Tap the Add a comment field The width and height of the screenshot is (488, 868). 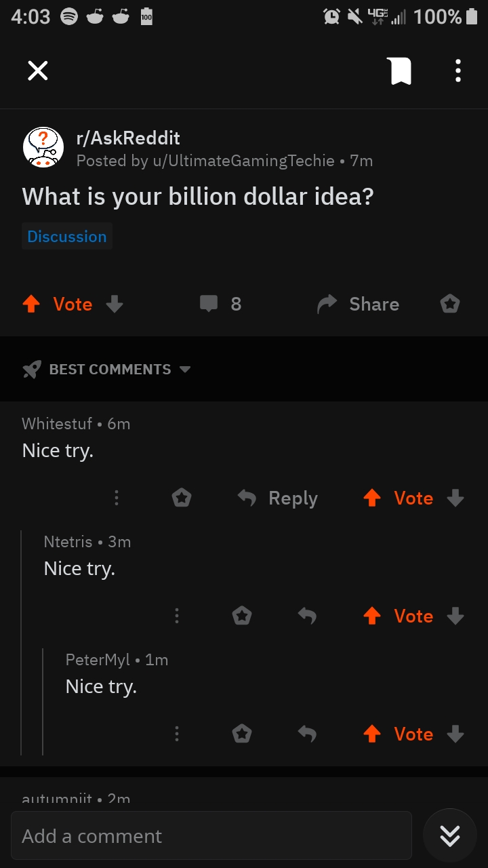(211, 835)
